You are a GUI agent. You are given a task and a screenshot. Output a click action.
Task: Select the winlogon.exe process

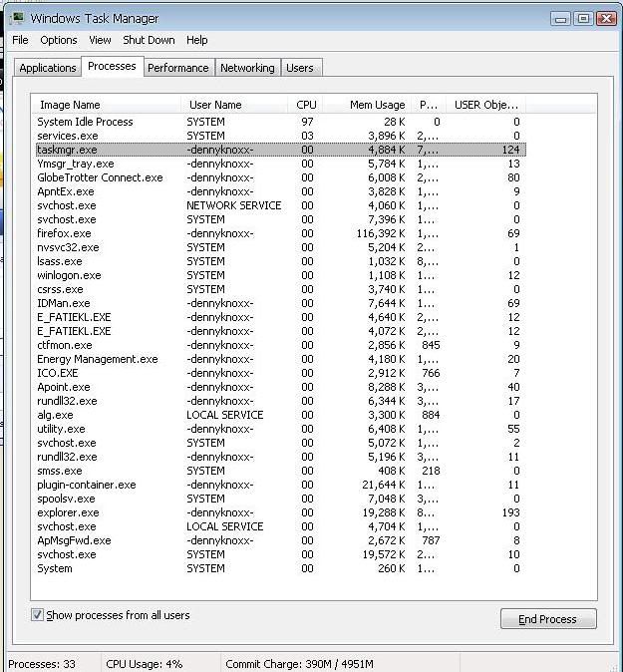(x=281, y=275)
